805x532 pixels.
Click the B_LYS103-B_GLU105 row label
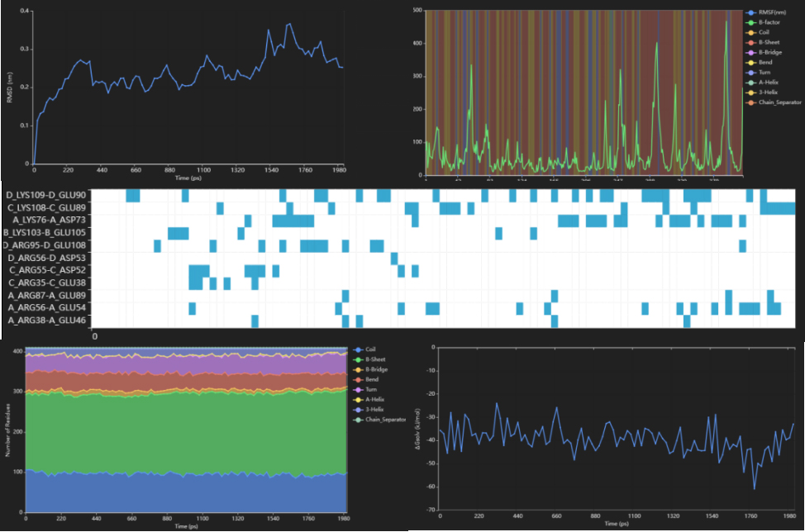point(45,233)
